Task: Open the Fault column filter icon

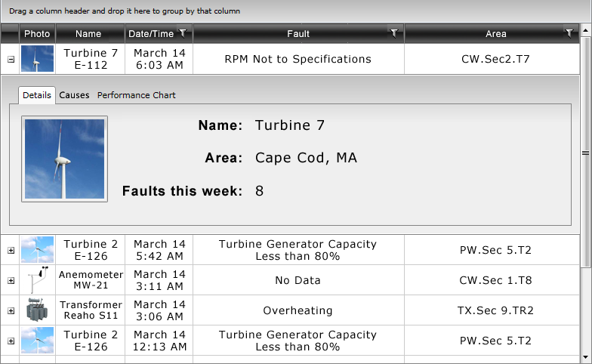Action: pyautogui.click(x=394, y=33)
